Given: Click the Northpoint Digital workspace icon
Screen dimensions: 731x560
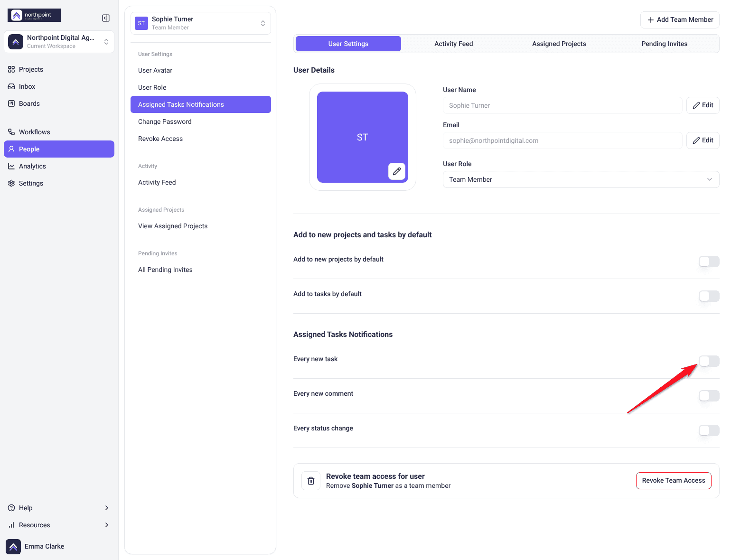Looking at the screenshot, I should pos(16,42).
